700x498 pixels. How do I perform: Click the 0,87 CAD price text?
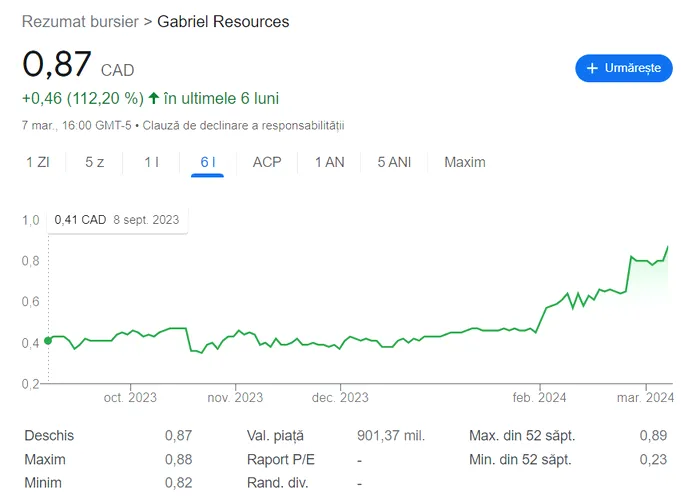pyautogui.click(x=78, y=65)
